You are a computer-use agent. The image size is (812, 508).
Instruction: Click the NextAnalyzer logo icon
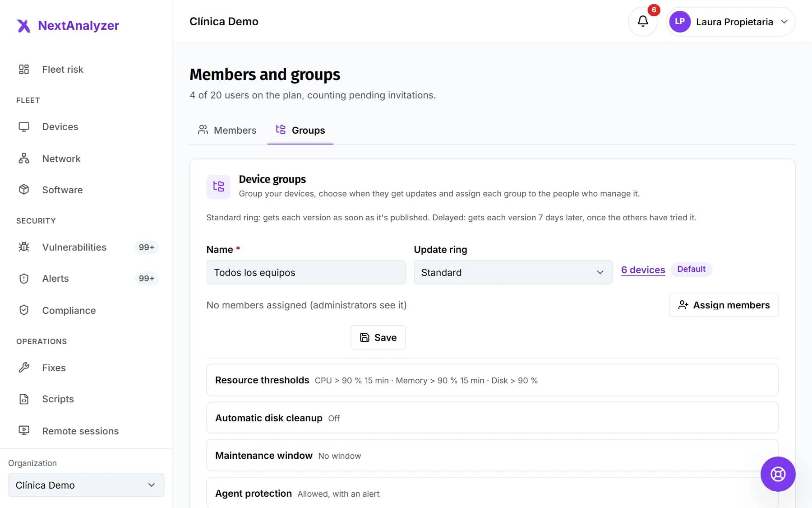point(23,26)
